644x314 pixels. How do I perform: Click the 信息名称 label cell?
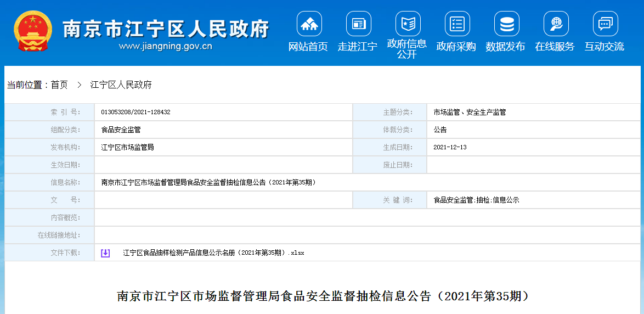click(x=49, y=182)
